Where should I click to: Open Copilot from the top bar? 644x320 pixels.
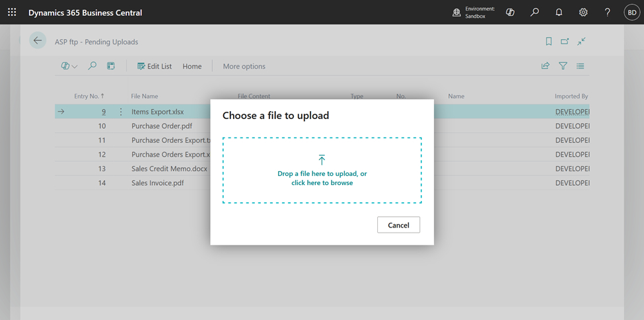click(510, 13)
